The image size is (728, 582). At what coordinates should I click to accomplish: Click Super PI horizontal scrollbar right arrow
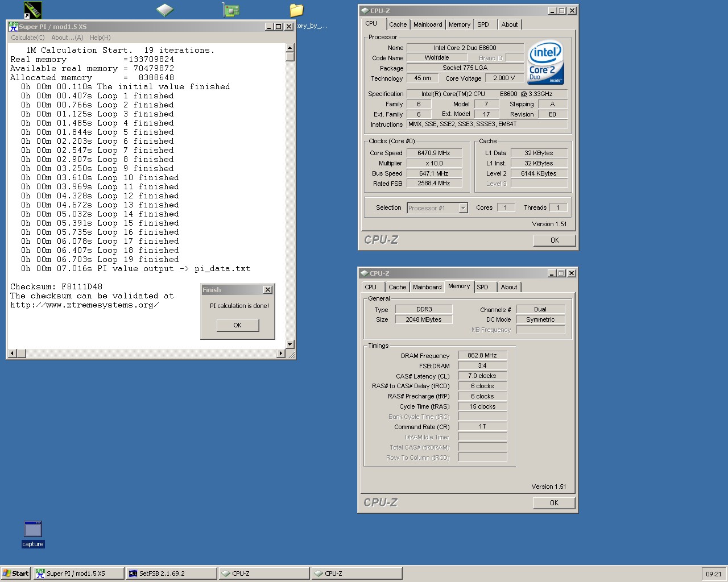[x=280, y=354]
